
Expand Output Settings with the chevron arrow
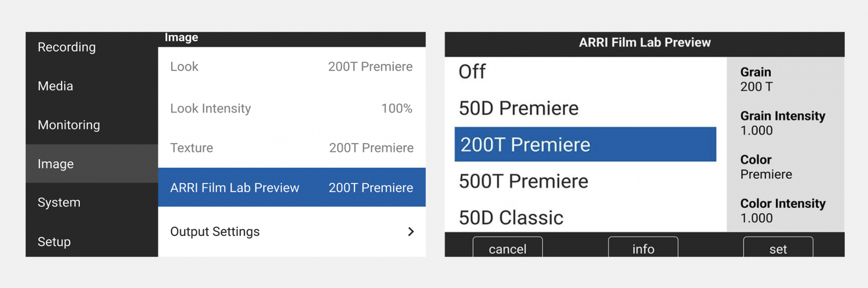pyautogui.click(x=411, y=232)
